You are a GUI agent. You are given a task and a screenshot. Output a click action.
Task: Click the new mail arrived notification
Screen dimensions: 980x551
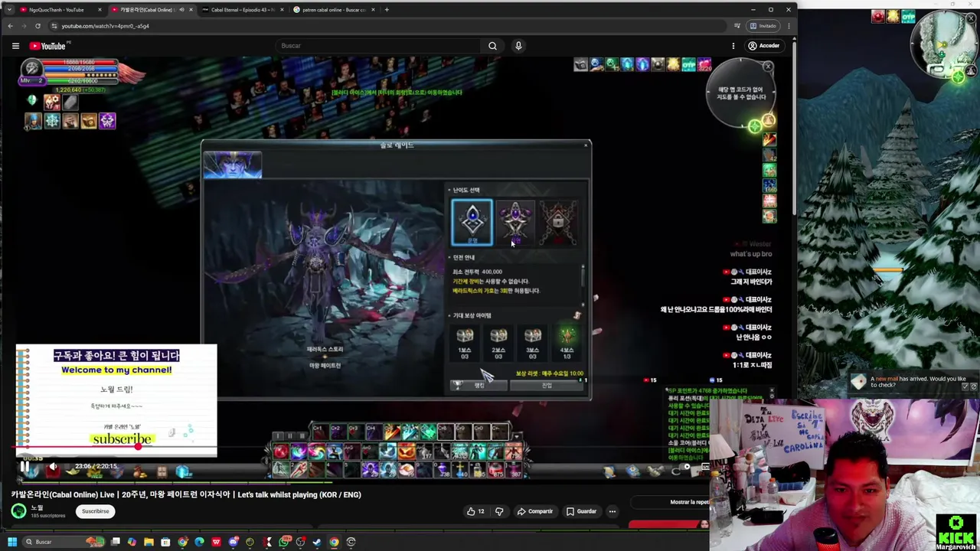[911, 382]
